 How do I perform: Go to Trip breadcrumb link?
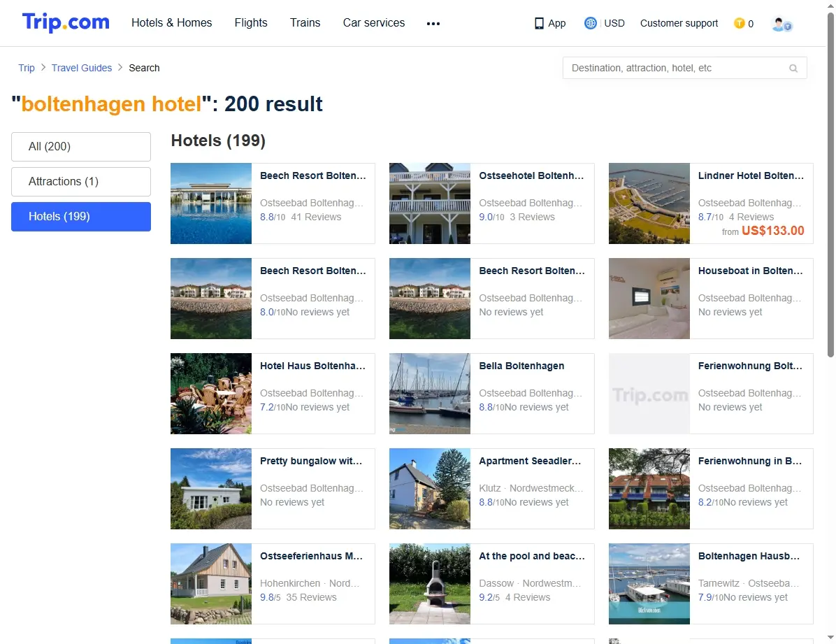(x=26, y=68)
